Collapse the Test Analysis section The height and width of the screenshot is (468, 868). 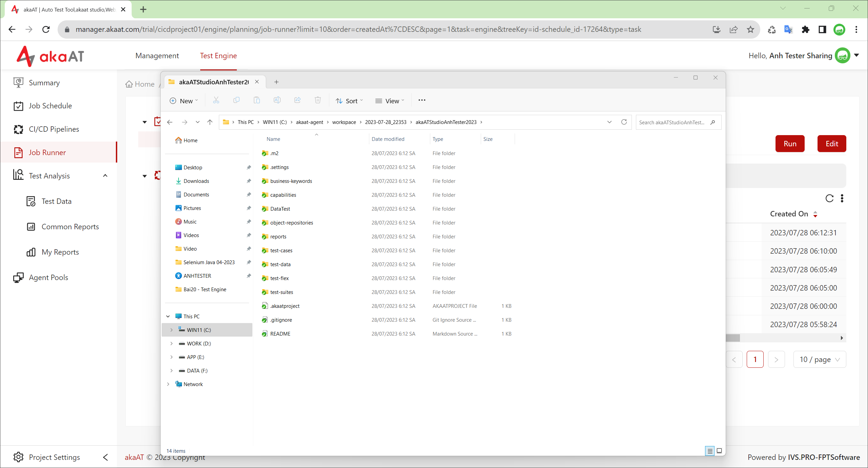pyautogui.click(x=105, y=175)
